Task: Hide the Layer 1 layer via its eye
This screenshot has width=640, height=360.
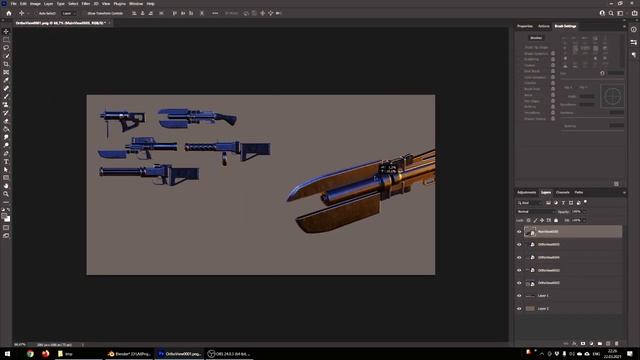Action: [519, 296]
